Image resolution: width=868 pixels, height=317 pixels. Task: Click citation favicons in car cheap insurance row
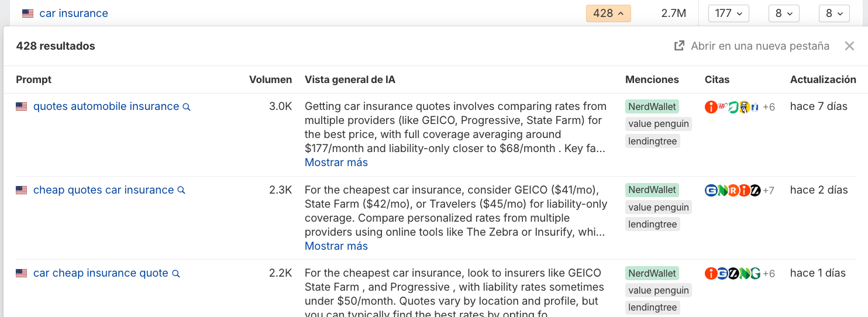732,273
